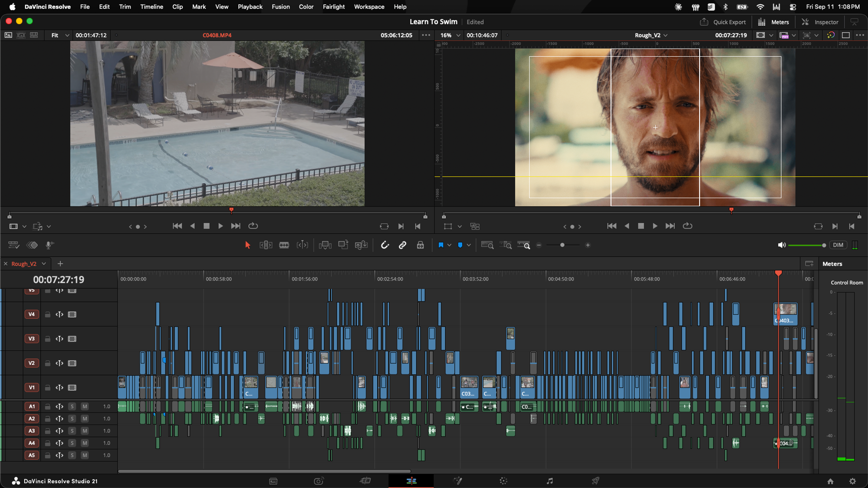The width and height of the screenshot is (868, 488).
Task: Click zoom-in plus on timeline zoom
Action: pyautogui.click(x=588, y=245)
